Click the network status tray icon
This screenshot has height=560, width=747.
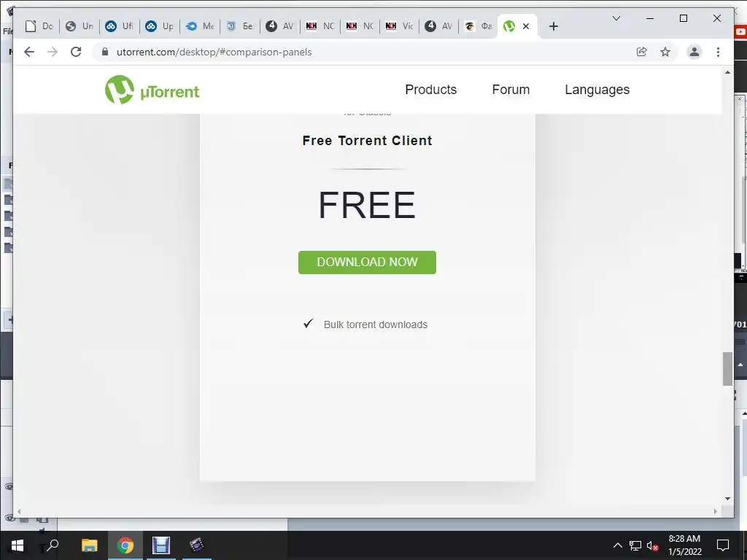coord(635,545)
